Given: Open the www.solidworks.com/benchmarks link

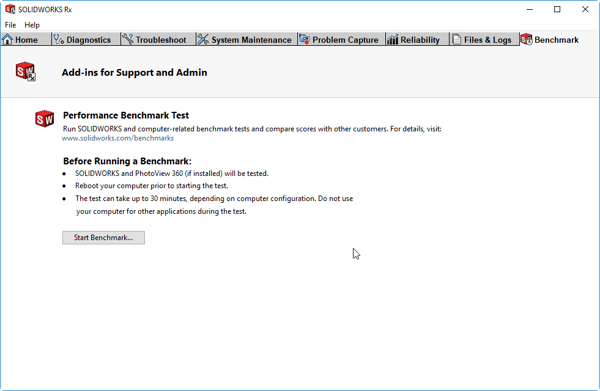Looking at the screenshot, I should 118,138.
